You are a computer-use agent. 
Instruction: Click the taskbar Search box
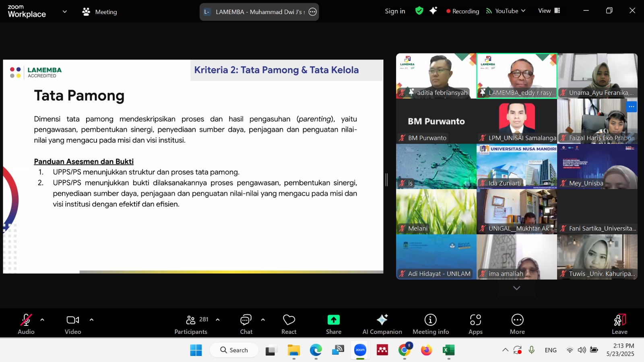point(234,350)
